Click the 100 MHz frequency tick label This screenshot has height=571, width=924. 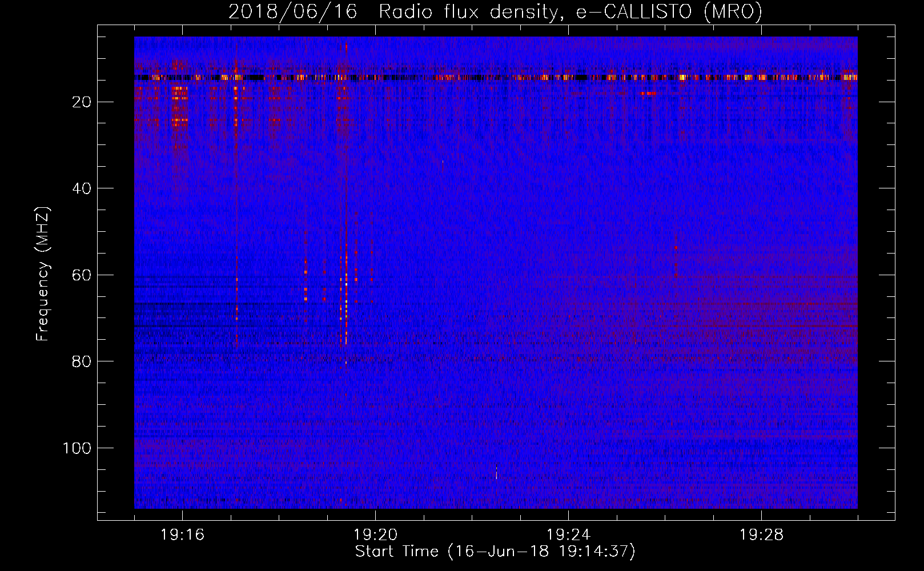tap(77, 448)
